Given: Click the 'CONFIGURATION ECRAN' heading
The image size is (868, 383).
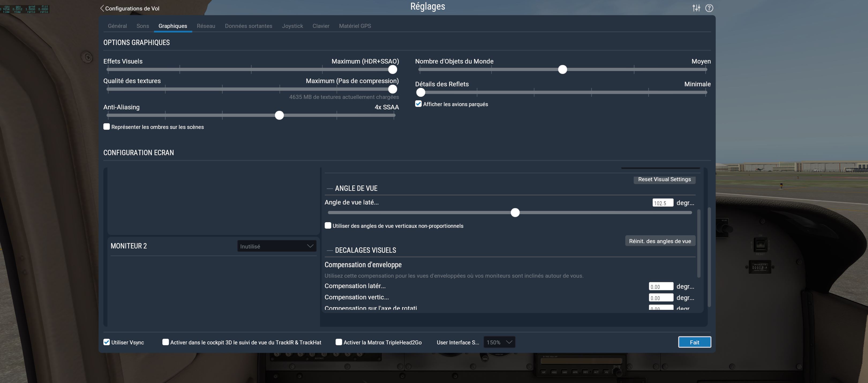Looking at the screenshot, I should tap(138, 153).
